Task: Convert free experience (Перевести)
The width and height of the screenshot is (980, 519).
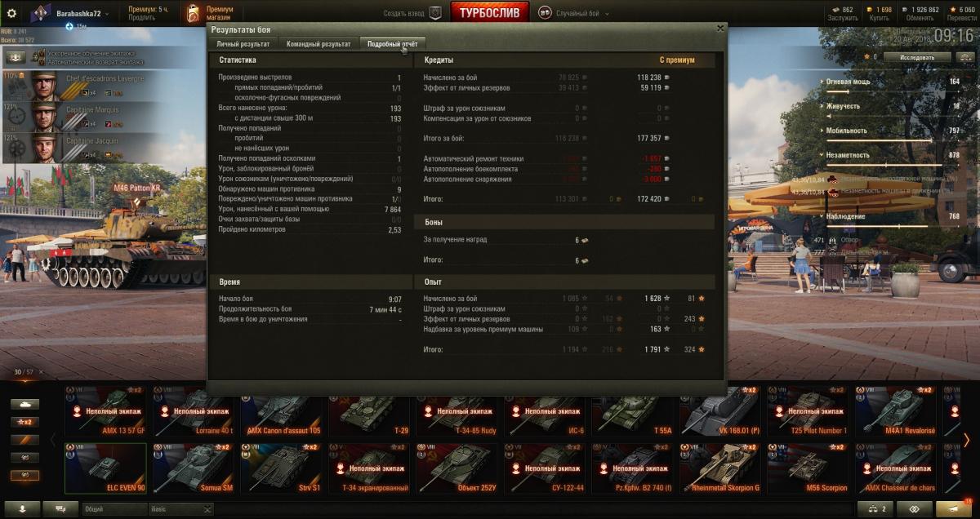Action: 960,18
